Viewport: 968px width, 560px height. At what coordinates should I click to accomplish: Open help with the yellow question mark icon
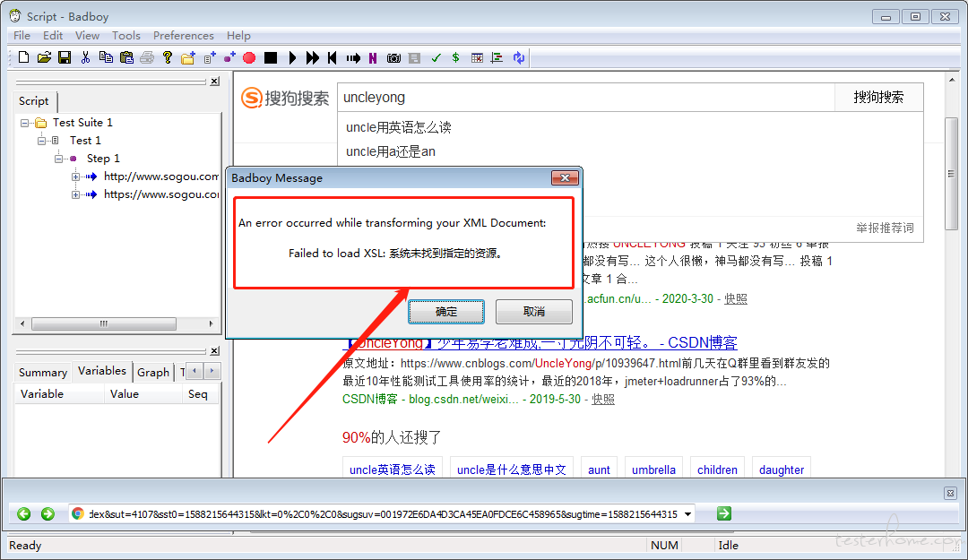168,57
